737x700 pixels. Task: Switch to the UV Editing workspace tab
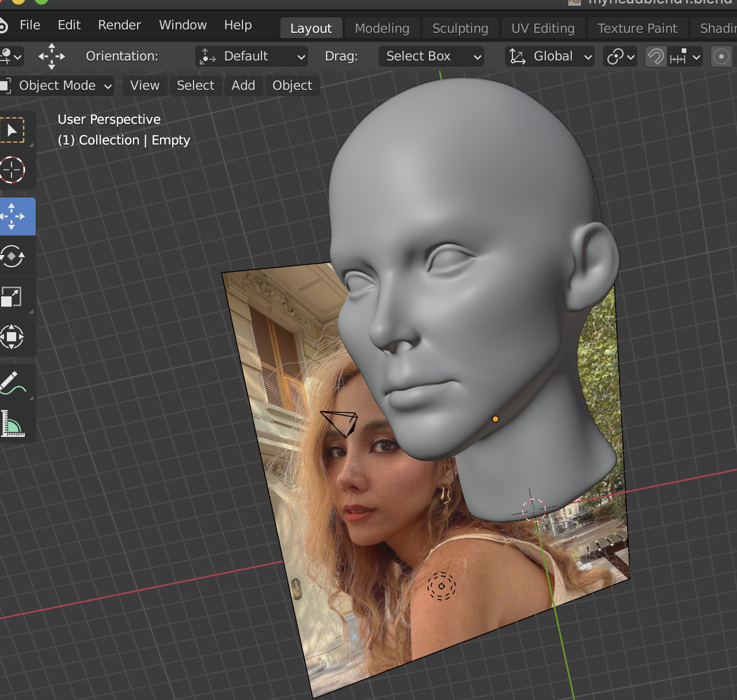pyautogui.click(x=543, y=28)
